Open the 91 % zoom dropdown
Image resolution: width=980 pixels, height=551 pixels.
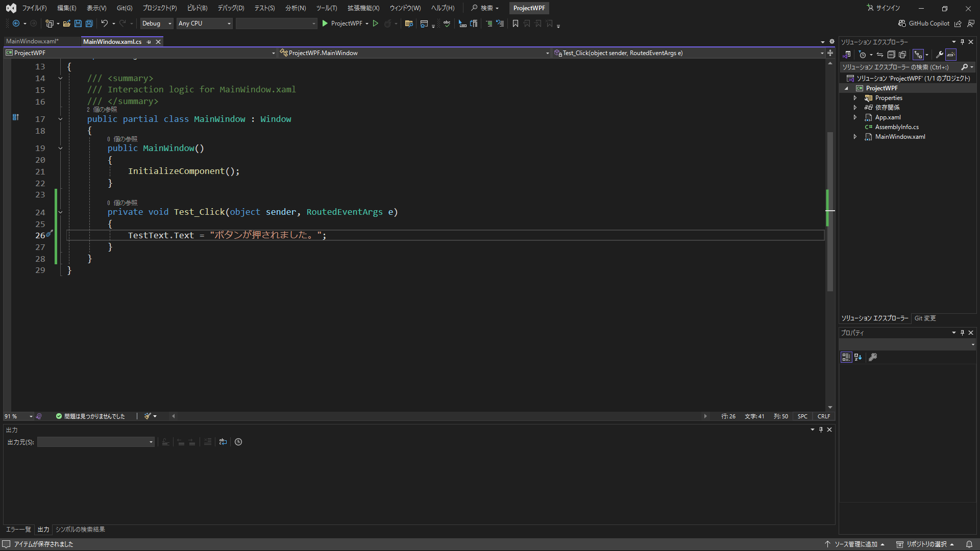(x=31, y=416)
